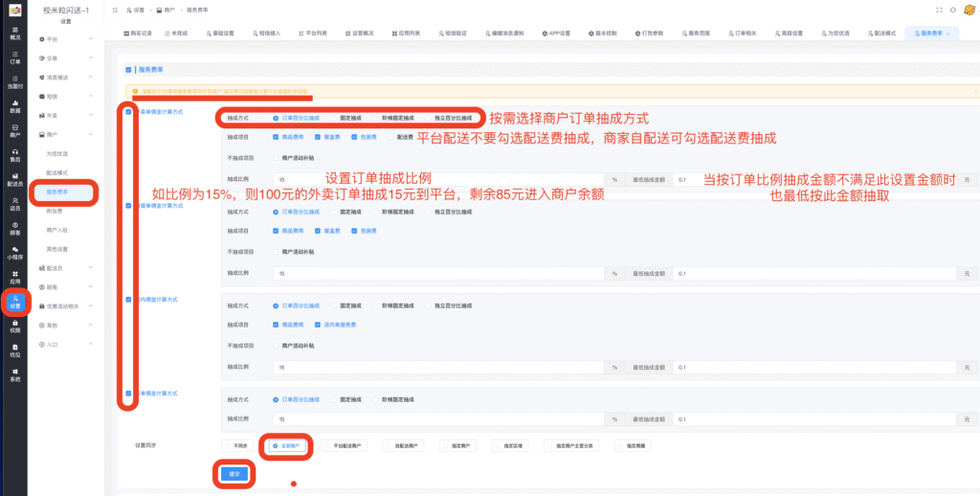980x496 pixels.
Task: Choose 平台配送商户 sync option
Action: pos(344,446)
